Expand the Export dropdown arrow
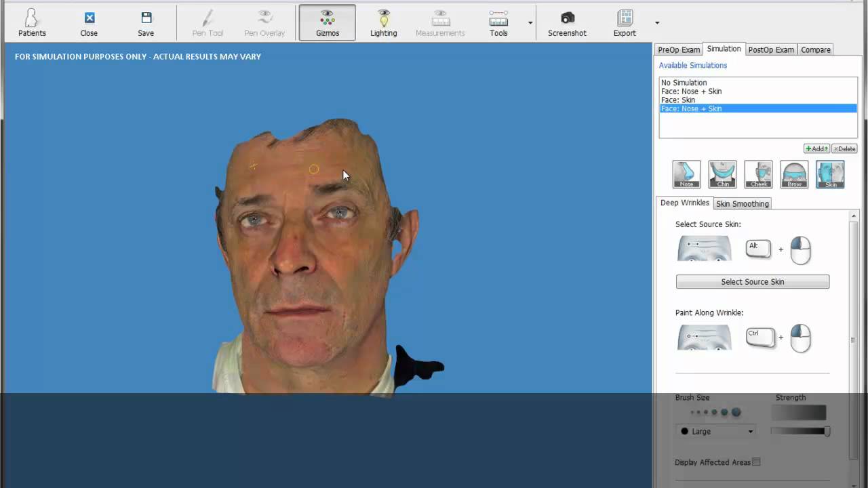868x488 pixels. click(x=657, y=23)
